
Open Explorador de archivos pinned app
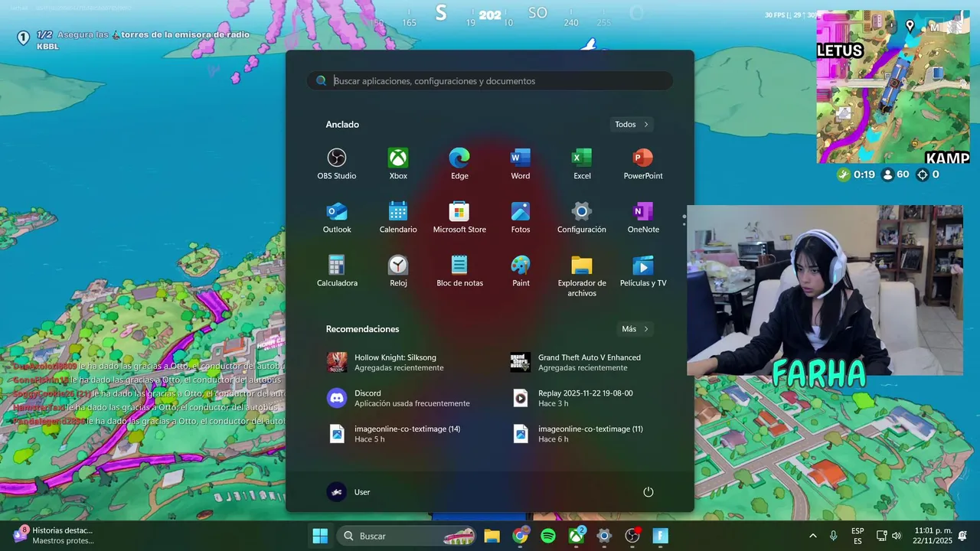(582, 276)
